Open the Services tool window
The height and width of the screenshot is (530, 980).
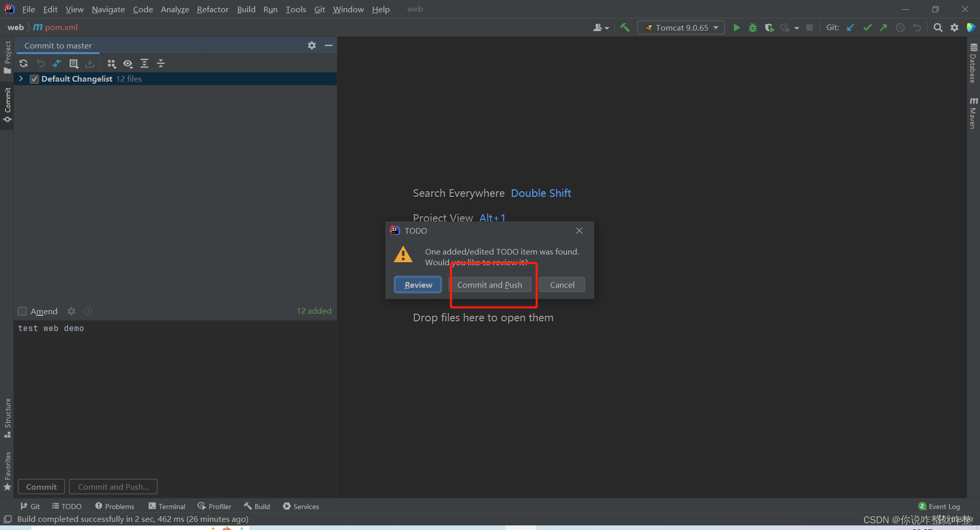(x=301, y=506)
